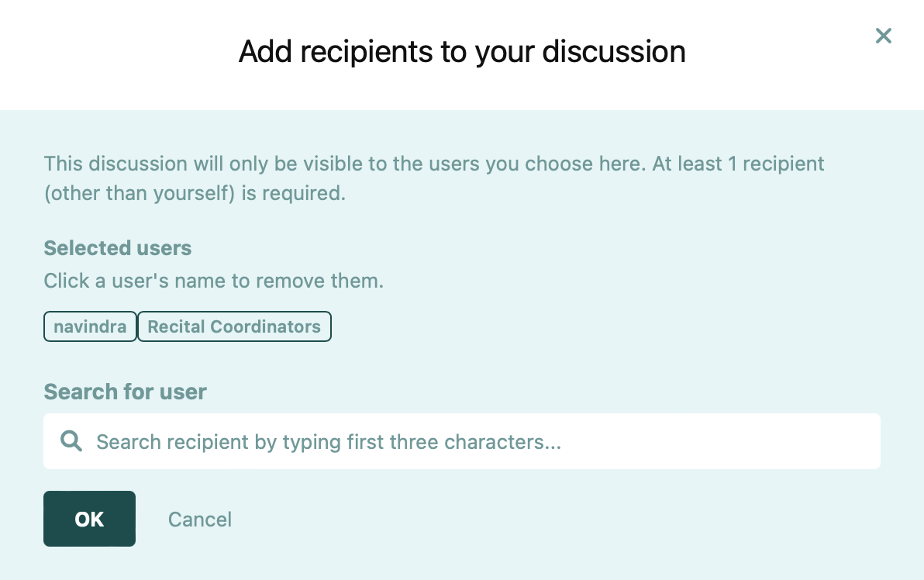Click the 'Search for user' label
924x580 pixels.
pyautogui.click(x=125, y=392)
